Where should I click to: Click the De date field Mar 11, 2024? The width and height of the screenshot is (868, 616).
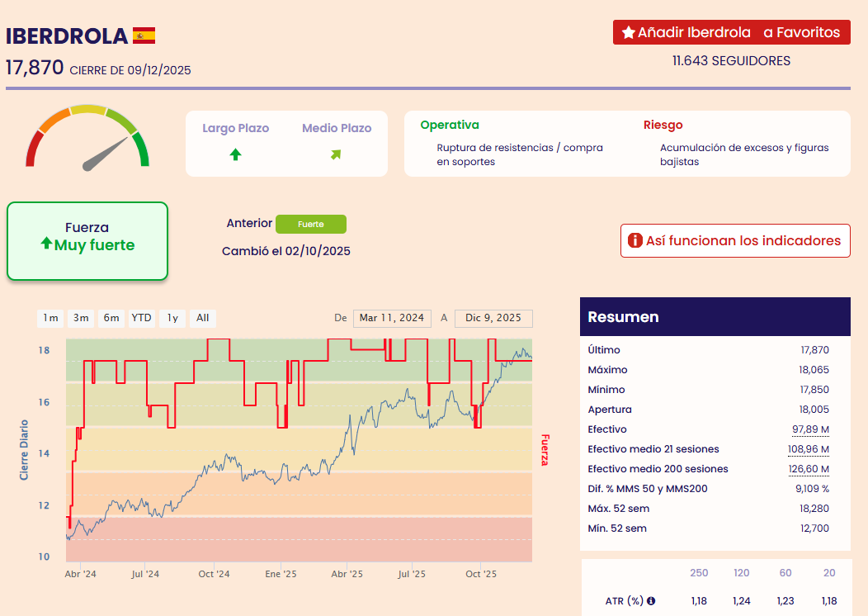tap(392, 318)
